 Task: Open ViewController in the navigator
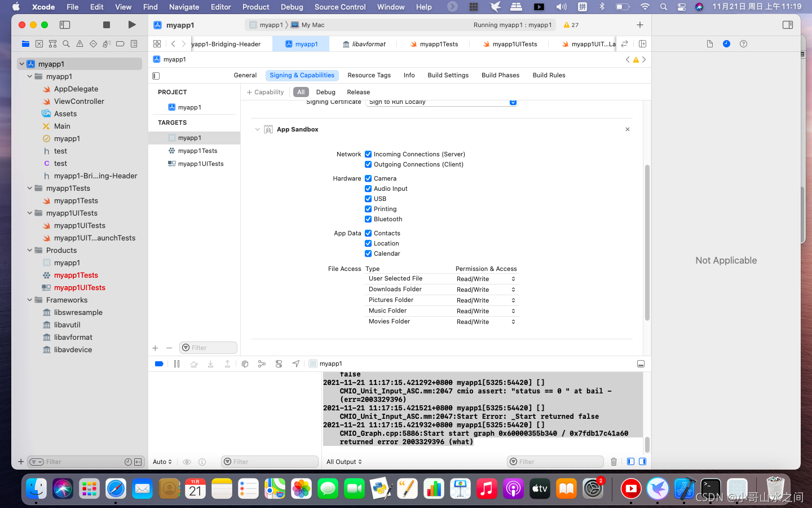point(79,101)
